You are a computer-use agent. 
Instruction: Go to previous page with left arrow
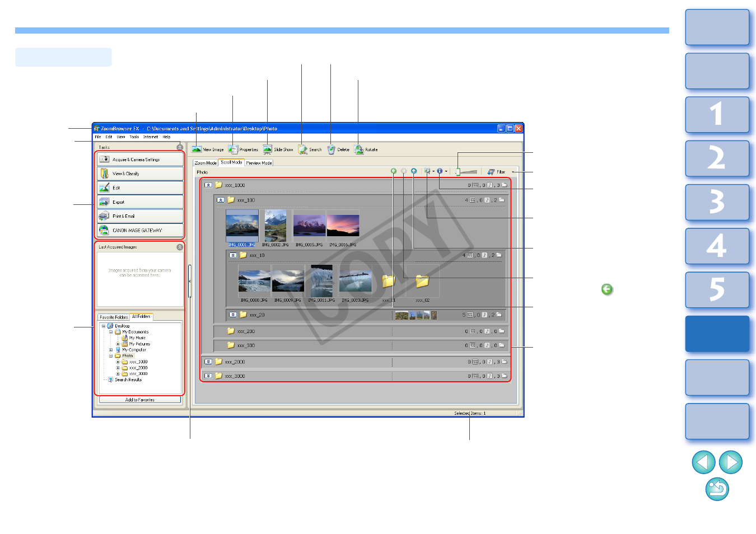(703, 462)
